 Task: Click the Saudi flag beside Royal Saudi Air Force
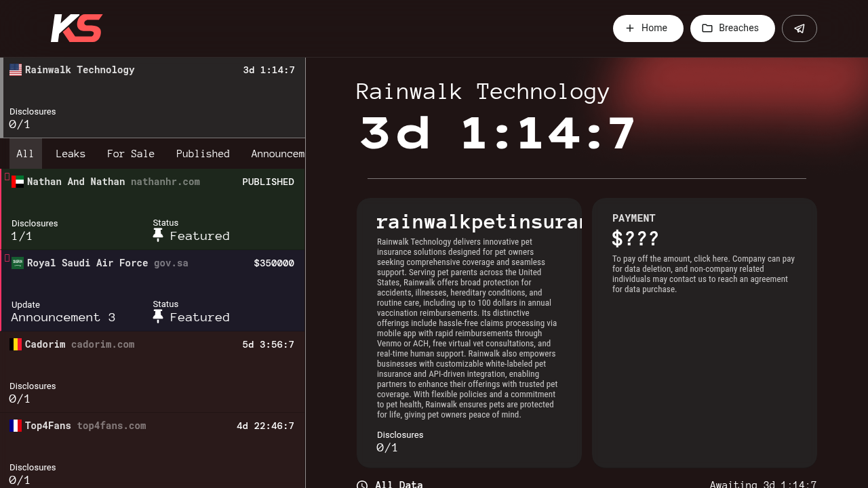18,263
